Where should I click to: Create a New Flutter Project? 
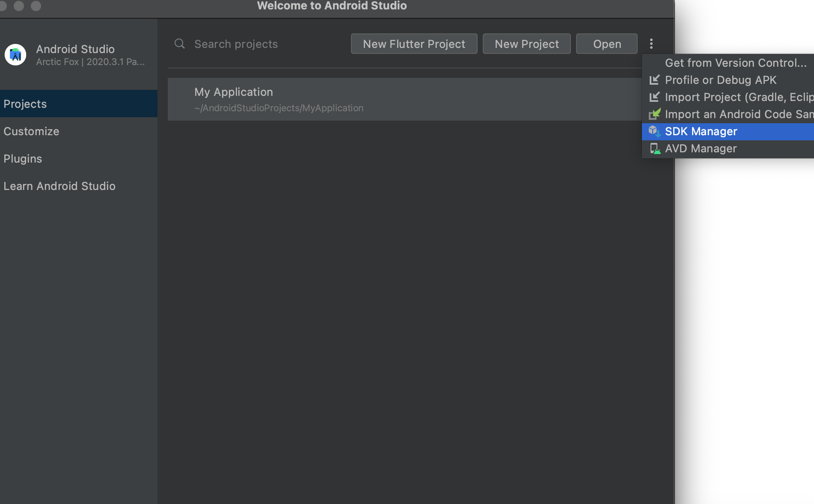[x=414, y=44]
